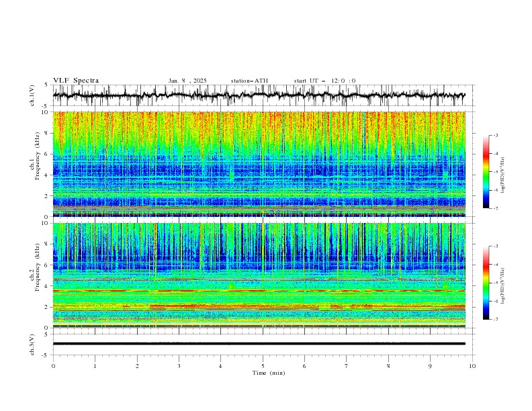Click the "-4" tick on ch.2 colorbar

[x=495, y=265]
